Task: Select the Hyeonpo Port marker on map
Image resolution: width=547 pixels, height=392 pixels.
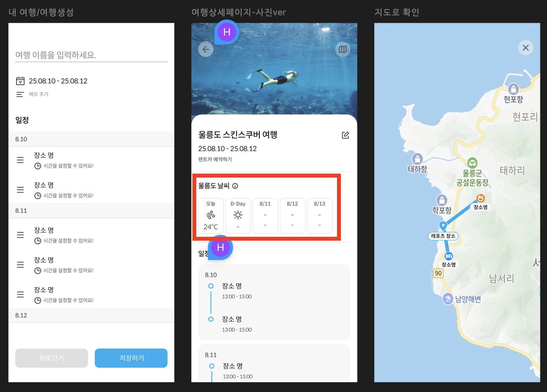Action: coord(513,89)
